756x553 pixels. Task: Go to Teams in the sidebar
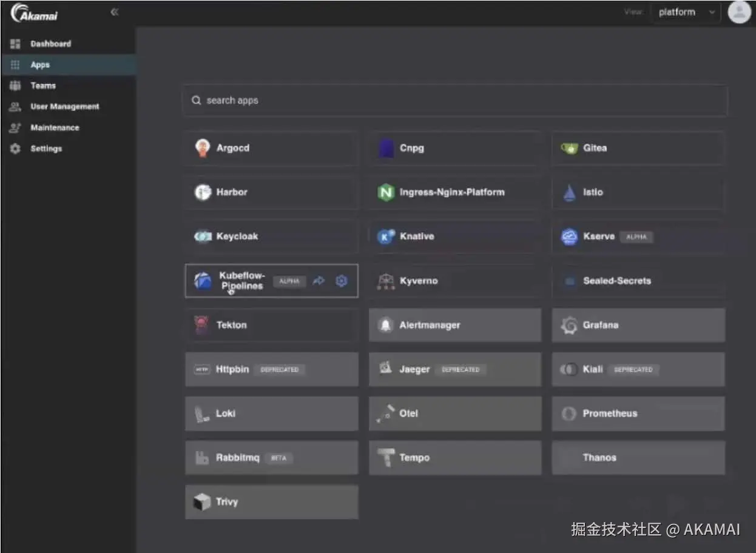tap(68, 85)
